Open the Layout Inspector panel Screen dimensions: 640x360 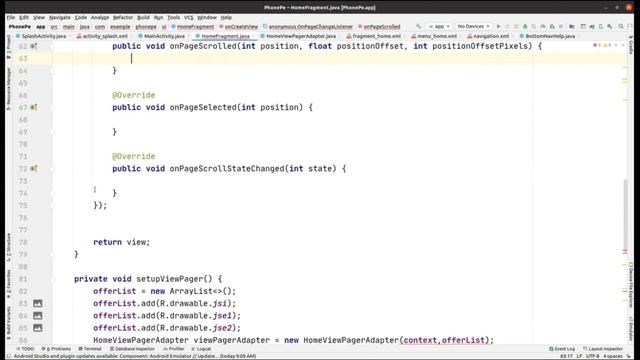point(603,349)
